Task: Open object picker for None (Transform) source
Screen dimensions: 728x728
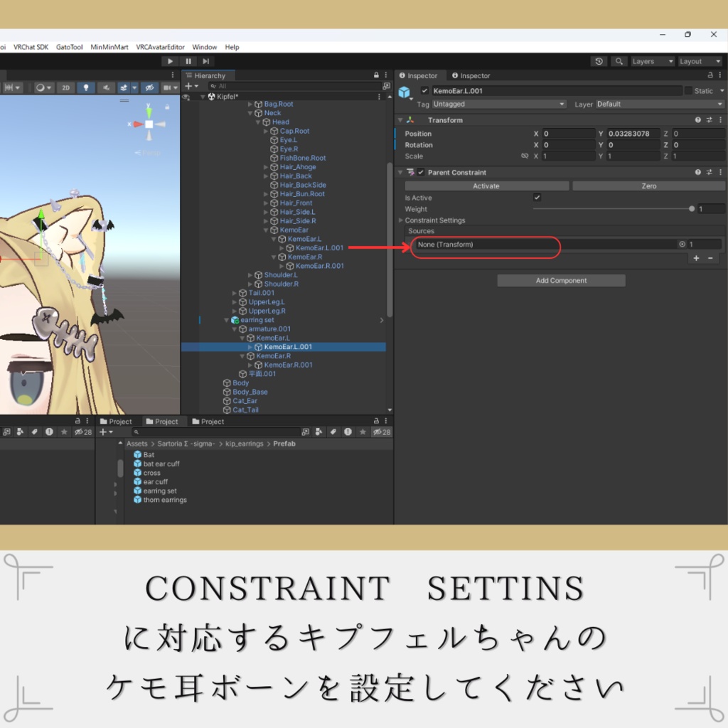Action: (682, 245)
